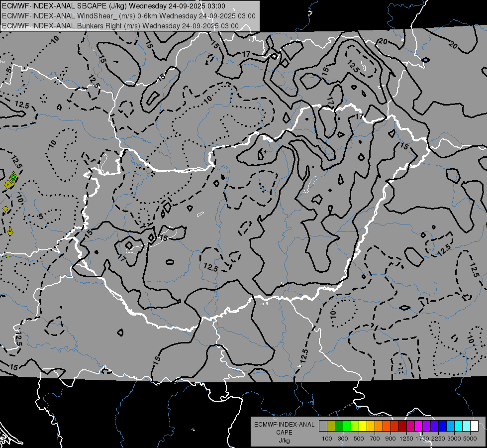Click the ECMWF-INDEX-ANAL legend title

(285, 425)
